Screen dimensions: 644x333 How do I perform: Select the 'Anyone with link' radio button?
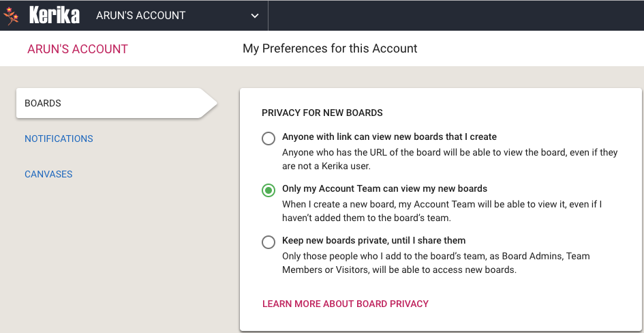click(x=269, y=138)
